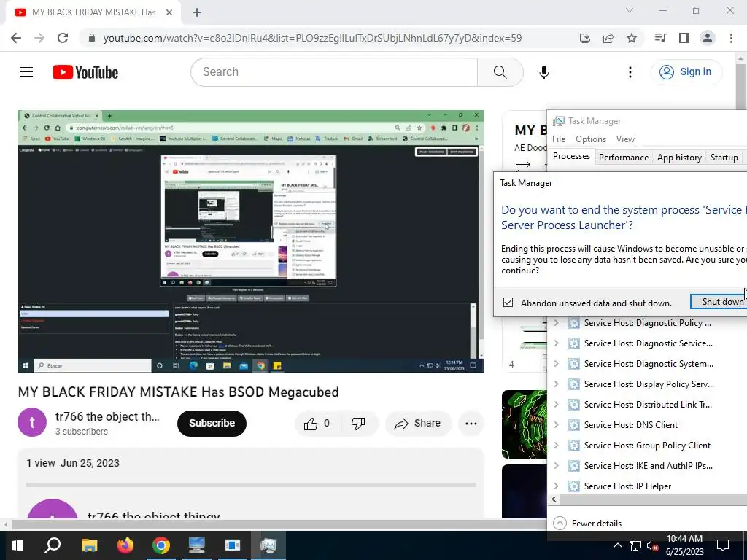Open tr766 channel avatar beside Subscribe

pos(32,422)
